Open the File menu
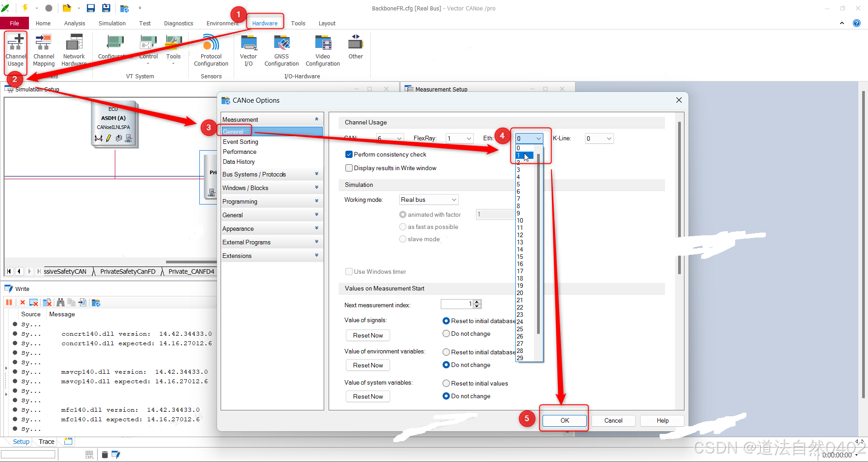The image size is (868, 462). coord(14,23)
